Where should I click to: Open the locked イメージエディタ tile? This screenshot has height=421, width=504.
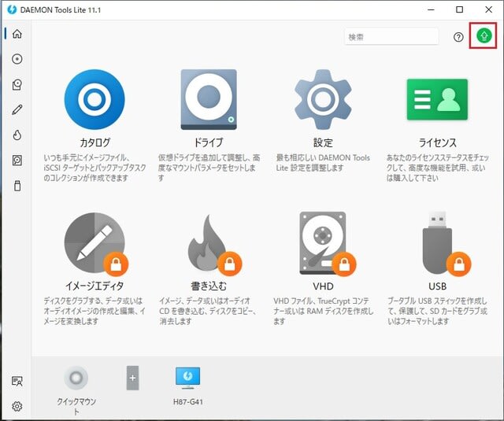pyautogui.click(x=94, y=243)
